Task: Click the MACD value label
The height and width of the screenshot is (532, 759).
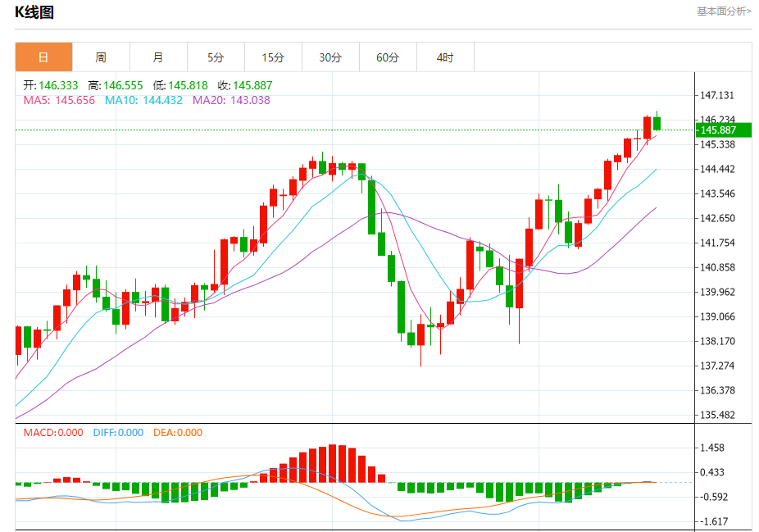Action: 53,432
